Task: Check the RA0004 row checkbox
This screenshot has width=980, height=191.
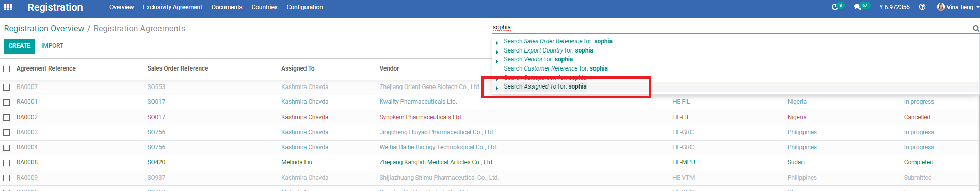Action: pyautogui.click(x=7, y=148)
